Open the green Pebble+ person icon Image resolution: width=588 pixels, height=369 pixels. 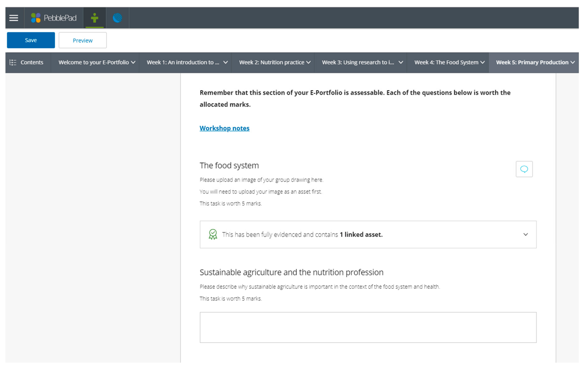tap(95, 18)
